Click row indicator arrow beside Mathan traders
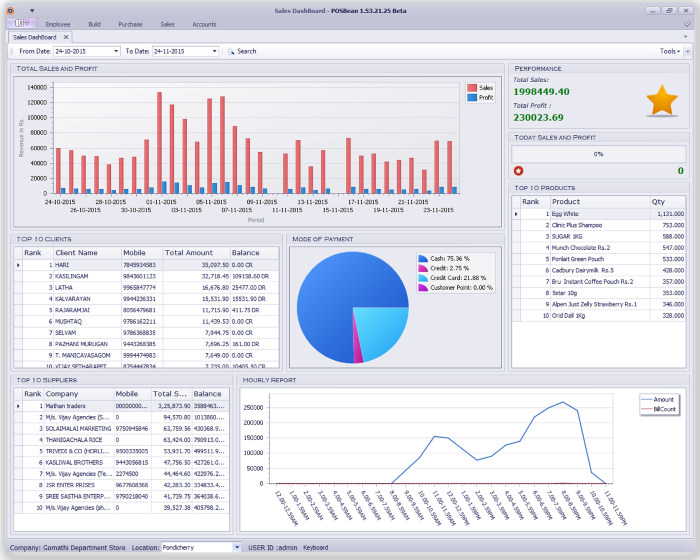 (18, 406)
